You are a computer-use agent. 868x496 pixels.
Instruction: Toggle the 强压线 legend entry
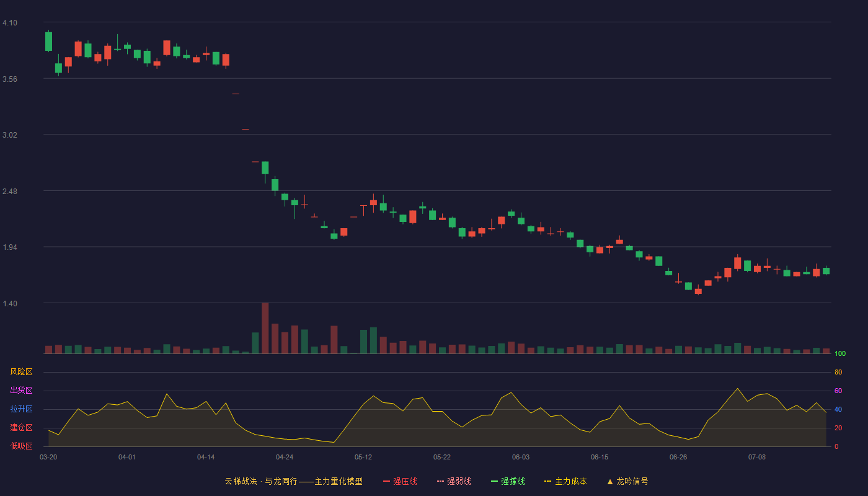pos(400,481)
